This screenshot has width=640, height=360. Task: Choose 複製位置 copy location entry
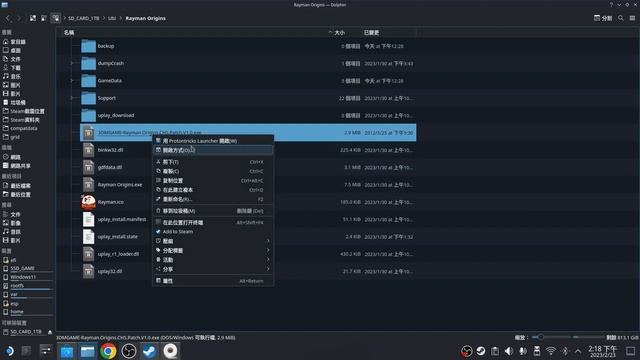pos(213,181)
